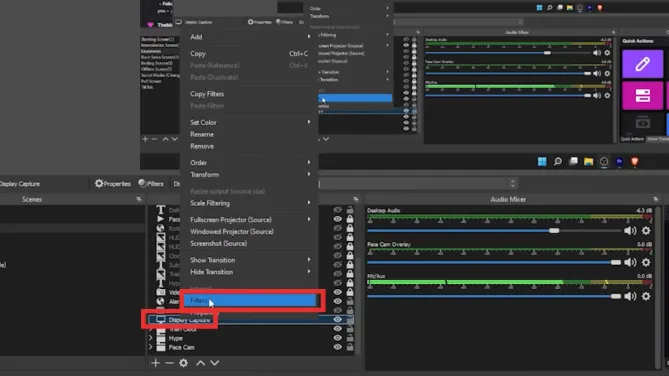Screen dimensions: 669x376
Task: Expand the Transform submenu
Action: point(309,175)
